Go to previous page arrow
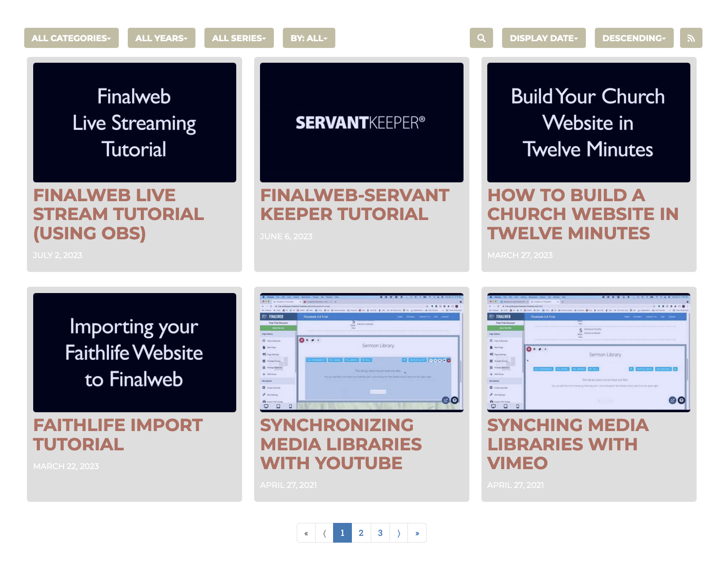 click(x=324, y=533)
